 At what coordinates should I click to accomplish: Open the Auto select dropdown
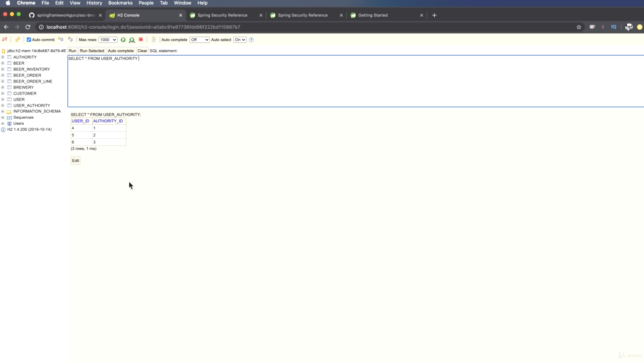coord(239,40)
